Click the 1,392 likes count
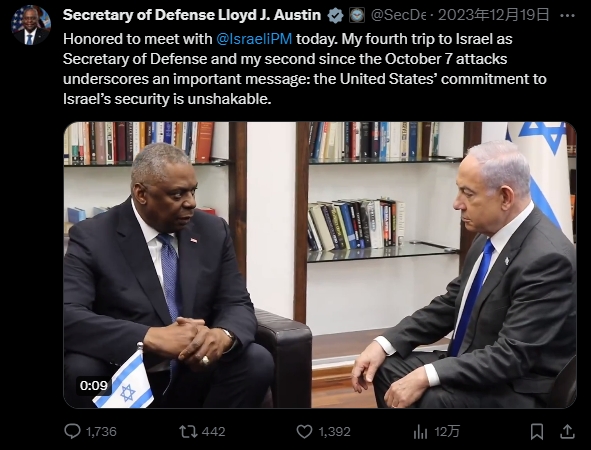Viewport: 591px width, 450px height. click(x=334, y=432)
